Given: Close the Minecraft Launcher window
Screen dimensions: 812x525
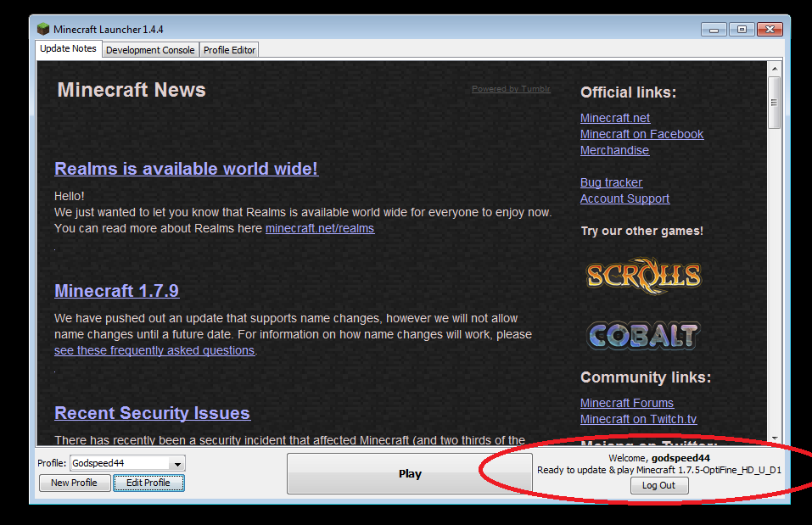Looking at the screenshot, I should pyautogui.click(x=770, y=30).
